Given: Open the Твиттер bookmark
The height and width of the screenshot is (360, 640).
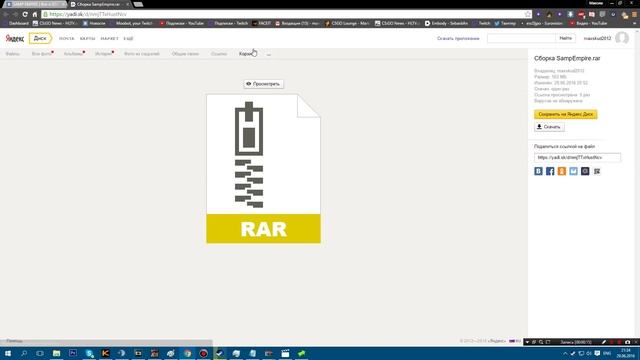Looking at the screenshot, I should click(x=505, y=23).
